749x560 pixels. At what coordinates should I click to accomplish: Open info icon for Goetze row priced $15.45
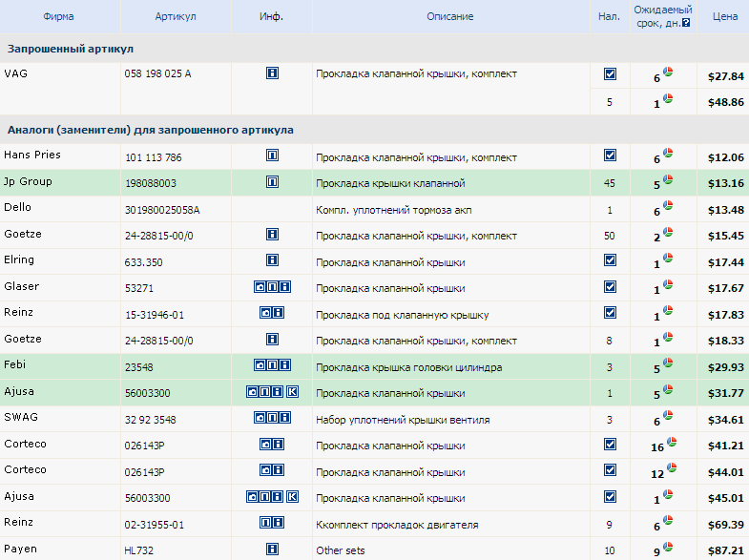pos(272,235)
